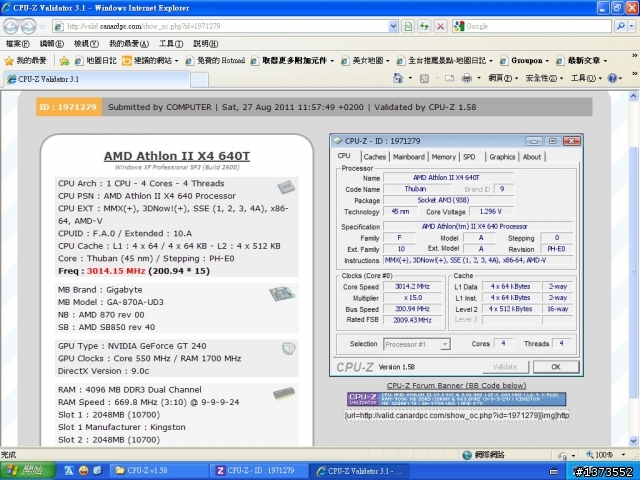Click the motherboard icon beside MB Brand
This screenshot has width=640, height=480.
pos(282,294)
